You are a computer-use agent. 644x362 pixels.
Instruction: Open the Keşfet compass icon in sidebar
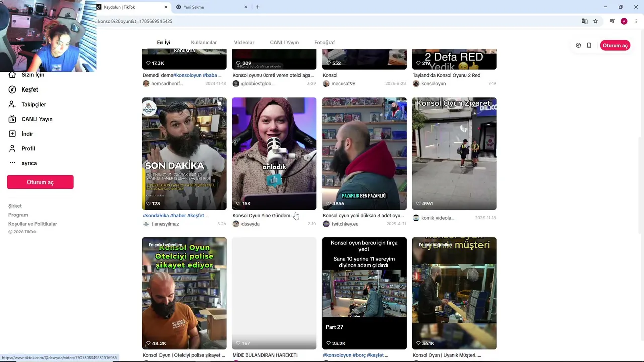point(12,89)
